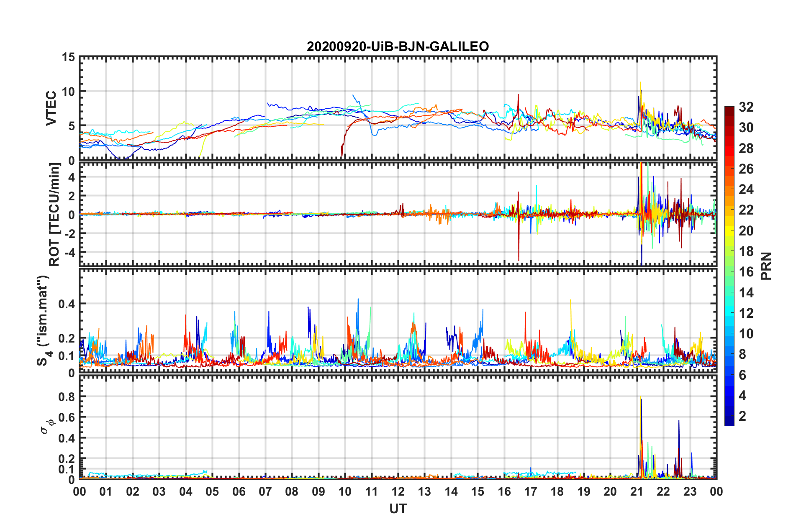Click UT axis tick label 01
Image resolution: width=796 pixels, height=532 pixels.
tap(106, 491)
